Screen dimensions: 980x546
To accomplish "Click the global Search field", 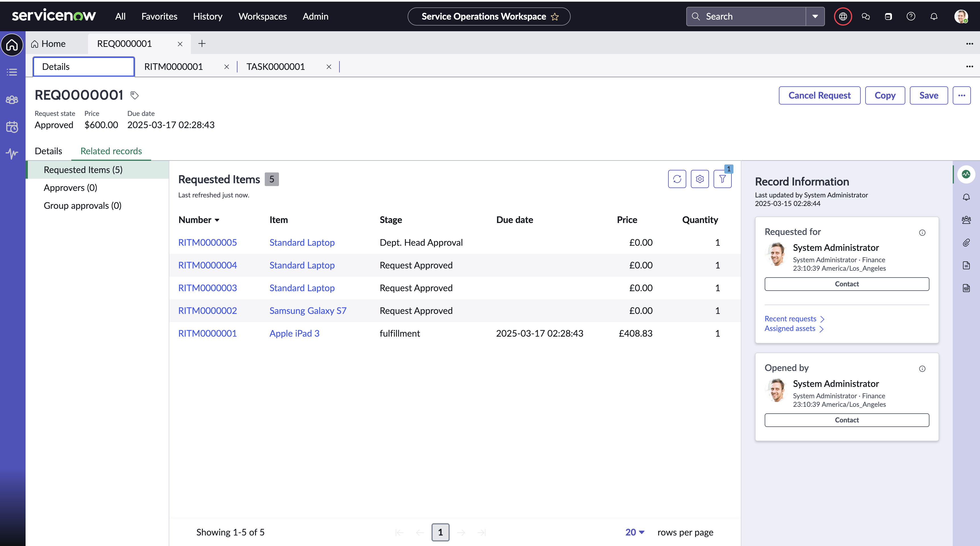I will (746, 16).
